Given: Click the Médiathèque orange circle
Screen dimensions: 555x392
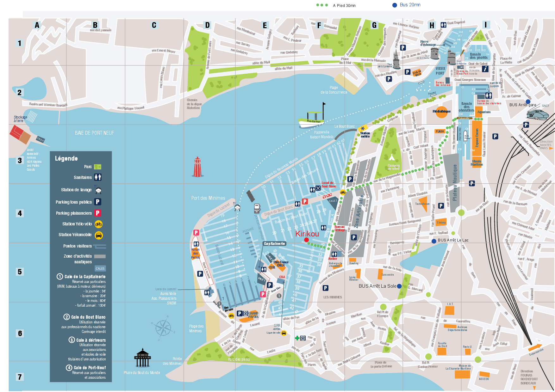Looking at the screenshot, I should 441,112.
